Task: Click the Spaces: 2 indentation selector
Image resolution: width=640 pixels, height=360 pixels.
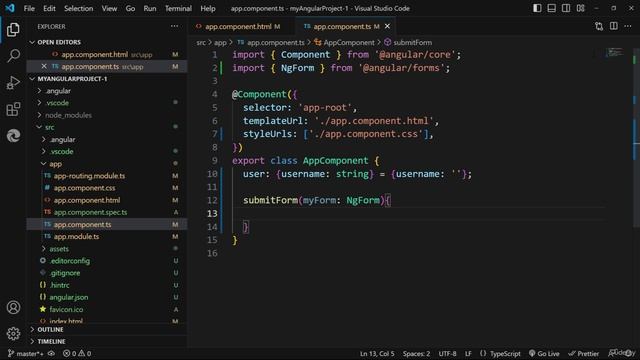Action: (x=416, y=353)
